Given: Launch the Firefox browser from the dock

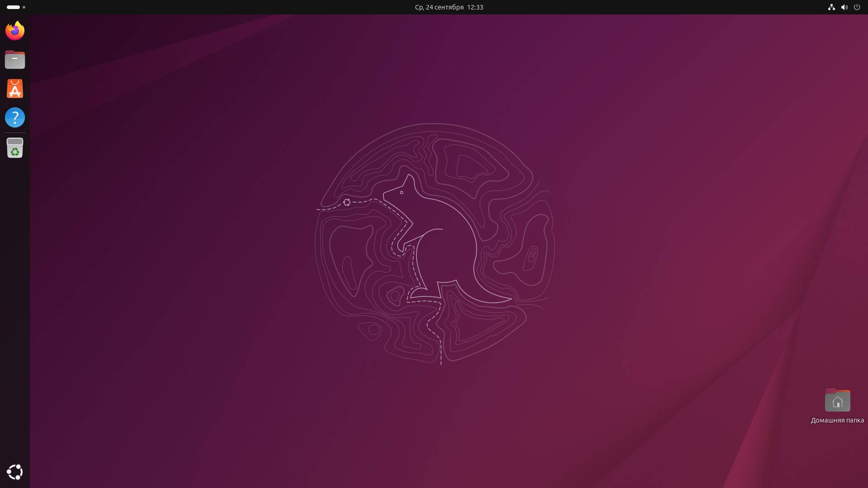Looking at the screenshot, I should coord(15,31).
